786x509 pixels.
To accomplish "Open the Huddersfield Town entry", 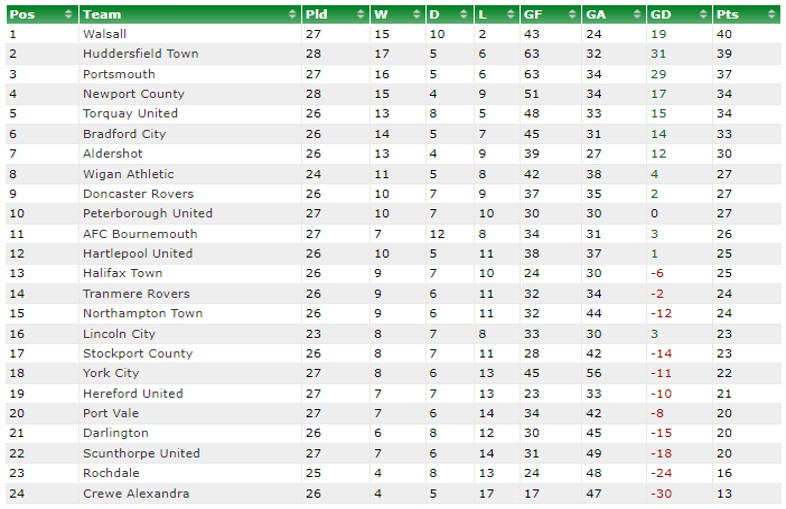I will pyautogui.click(x=141, y=54).
